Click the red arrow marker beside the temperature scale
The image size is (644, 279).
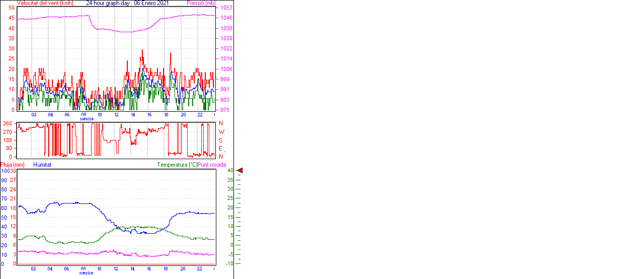pyautogui.click(x=240, y=171)
